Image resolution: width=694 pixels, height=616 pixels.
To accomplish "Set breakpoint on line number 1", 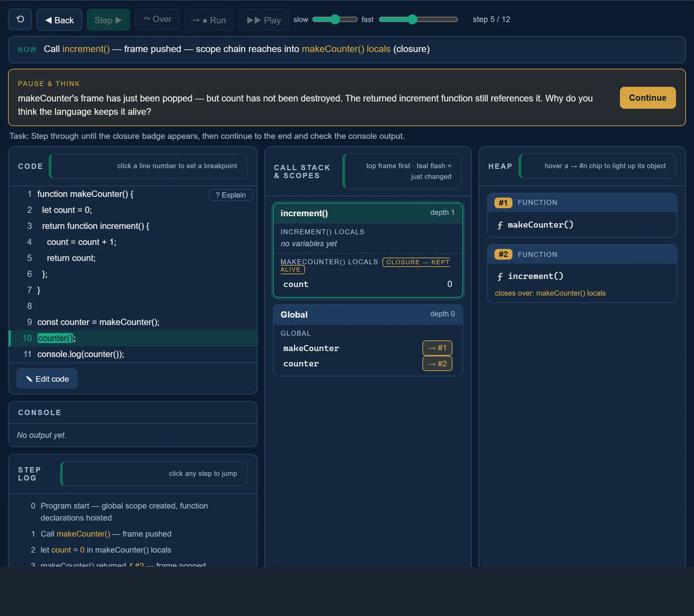I will pyautogui.click(x=29, y=194).
